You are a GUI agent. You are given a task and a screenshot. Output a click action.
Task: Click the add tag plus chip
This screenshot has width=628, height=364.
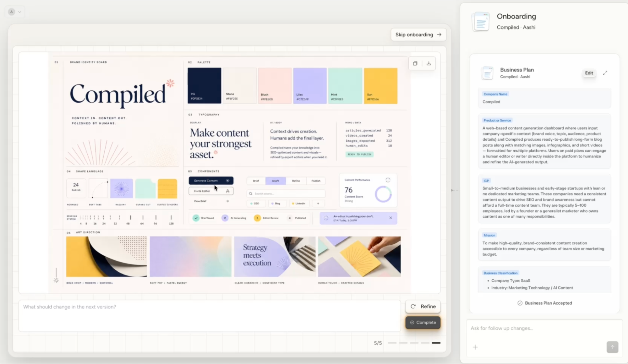(318, 204)
